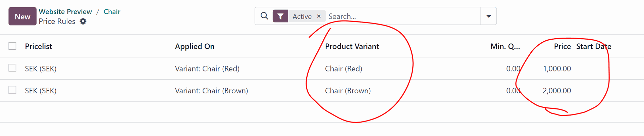The image size is (644, 136).
Task: Open the Variant: Chair (Brown) rule row
Action: click(322, 91)
